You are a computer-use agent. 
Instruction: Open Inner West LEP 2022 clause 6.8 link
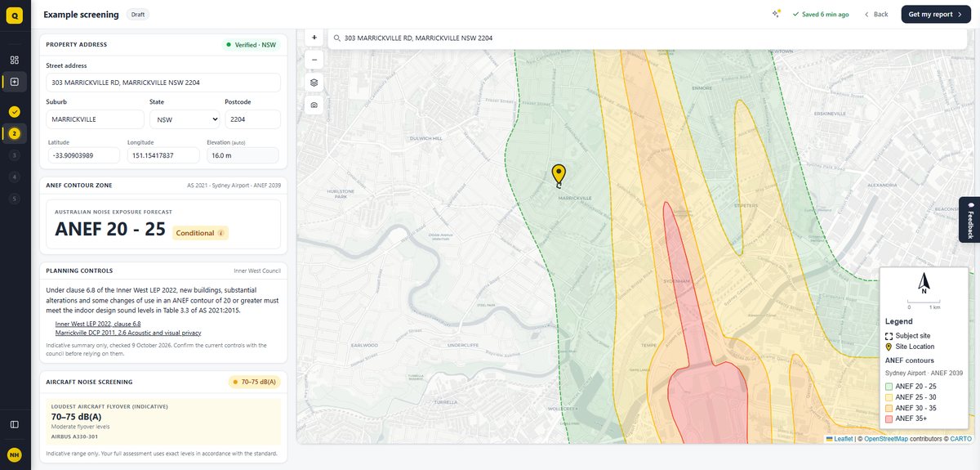98,324
